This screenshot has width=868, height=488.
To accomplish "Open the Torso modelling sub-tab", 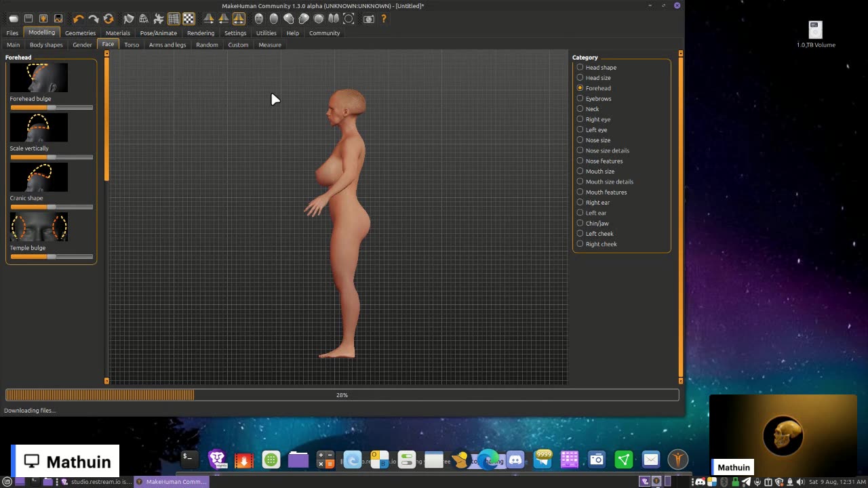I will click(132, 45).
